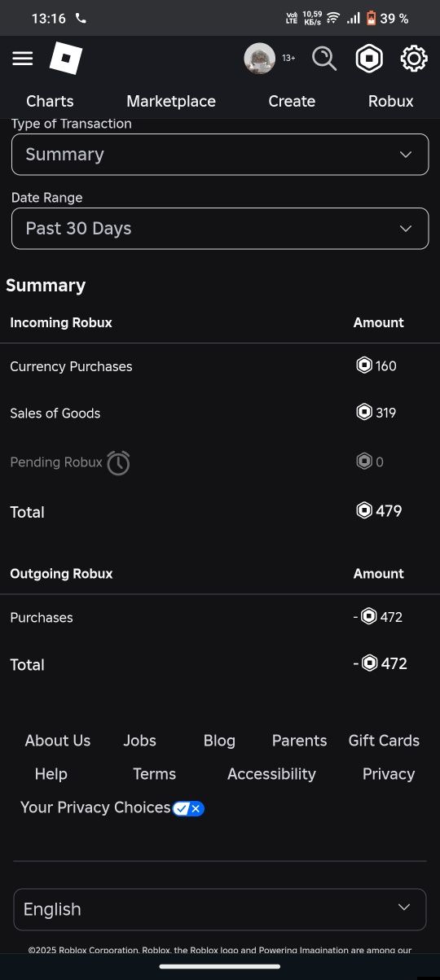The width and height of the screenshot is (440, 980).
Task: Visit the Accessibility footer link
Action: [x=271, y=774]
